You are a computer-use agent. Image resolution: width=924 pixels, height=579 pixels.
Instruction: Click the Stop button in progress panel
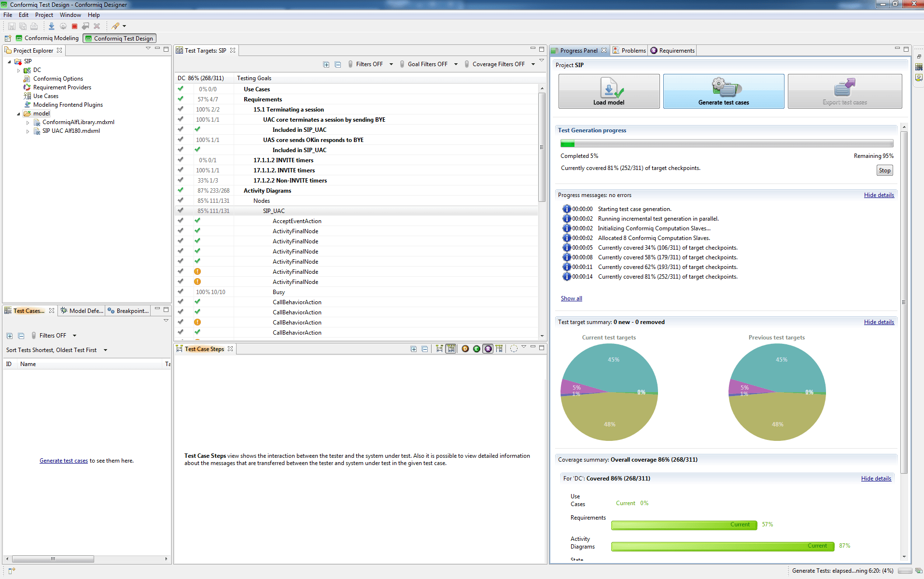point(884,170)
